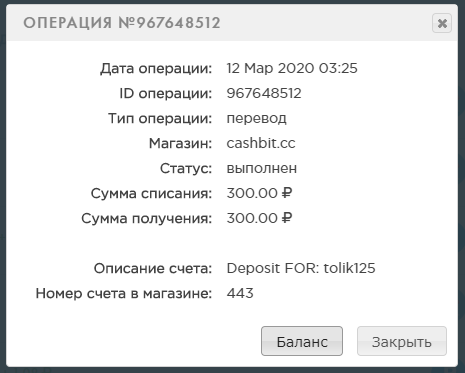Click the operation type перевод
465x373 pixels.
pos(256,119)
